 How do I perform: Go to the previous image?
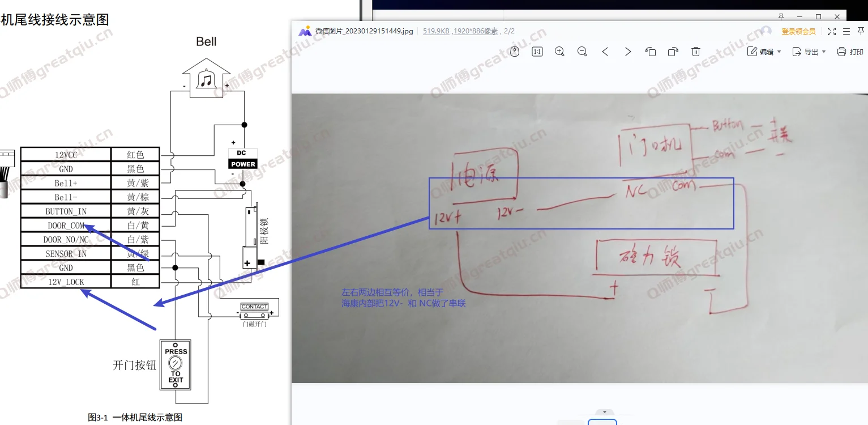point(605,52)
